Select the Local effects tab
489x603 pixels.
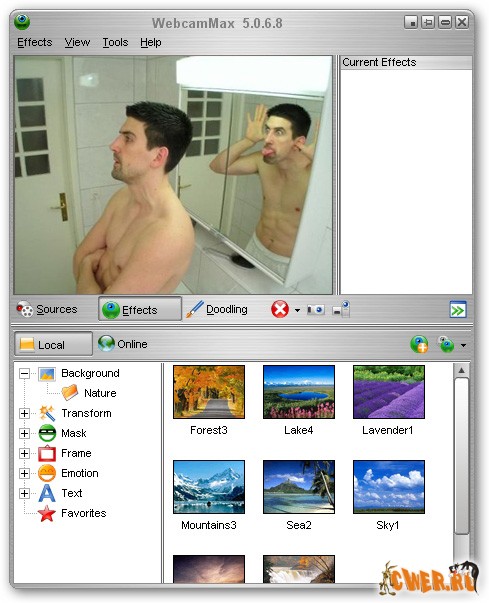click(53, 344)
